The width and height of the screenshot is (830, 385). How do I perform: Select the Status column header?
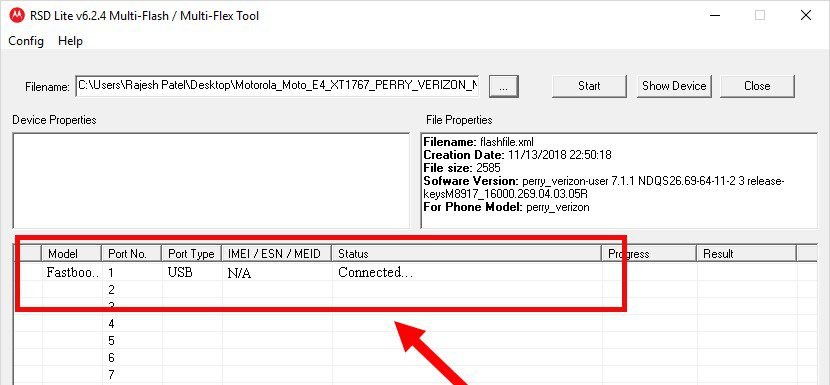point(467,254)
